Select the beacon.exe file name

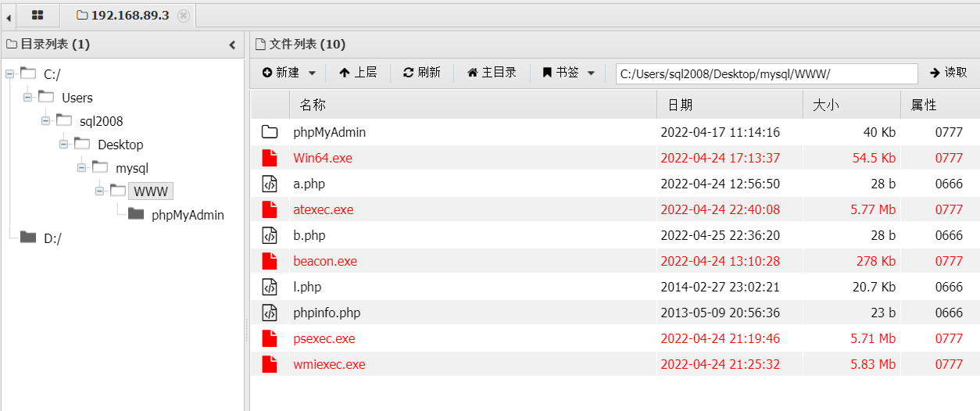325,261
